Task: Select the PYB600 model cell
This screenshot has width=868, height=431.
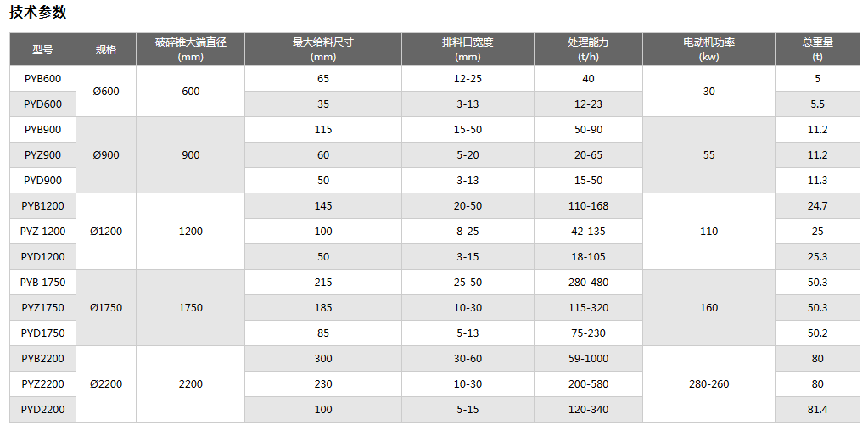Action: click(42, 78)
